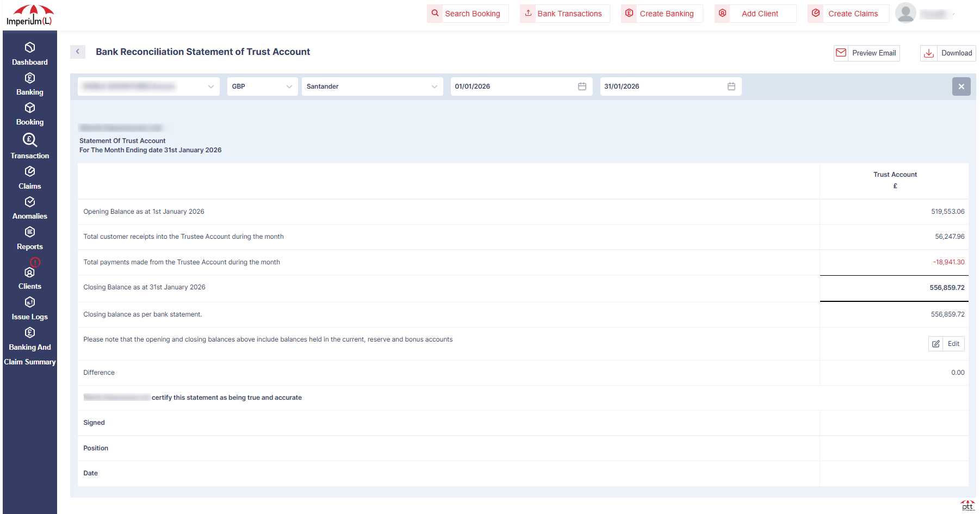The image size is (980, 514).
Task: Open the Bank Transactions upload icon
Action: point(528,13)
